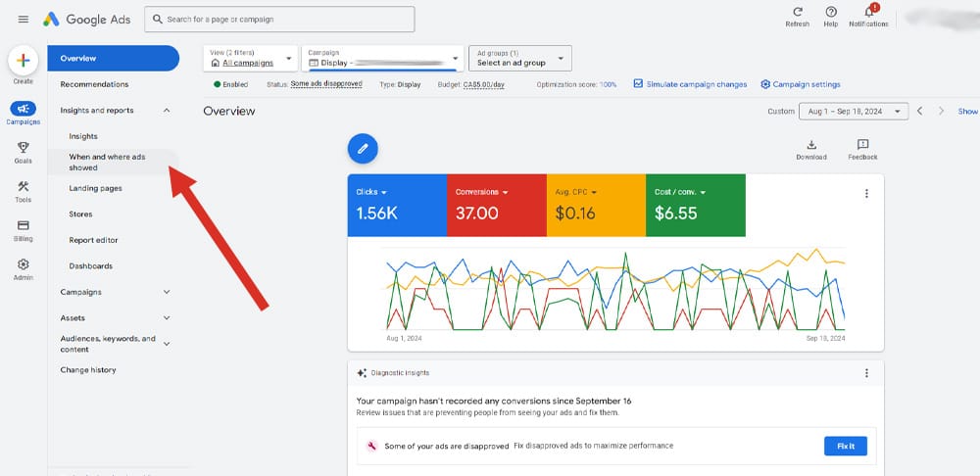
Task: Open the Help question mark icon
Action: [x=831, y=12]
